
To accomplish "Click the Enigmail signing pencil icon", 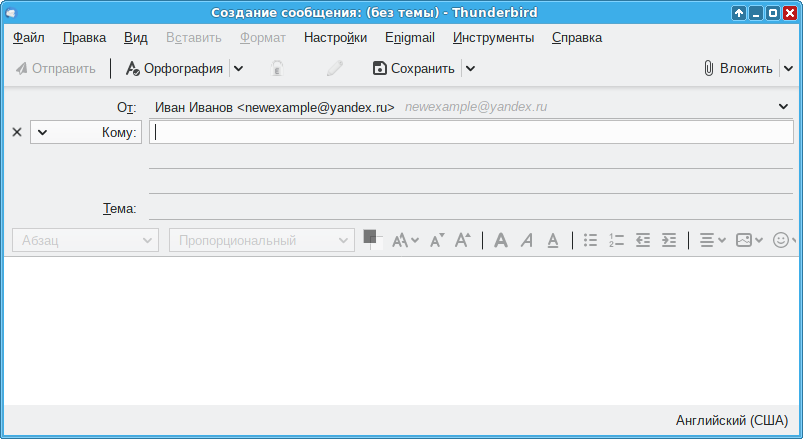I will pyautogui.click(x=334, y=69).
